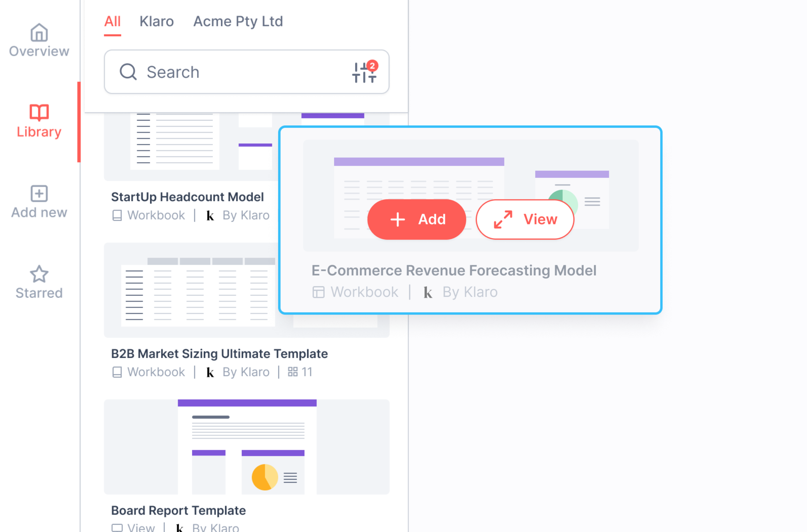Select the Klaro logo beside StartUp Headcount Model

click(210, 215)
